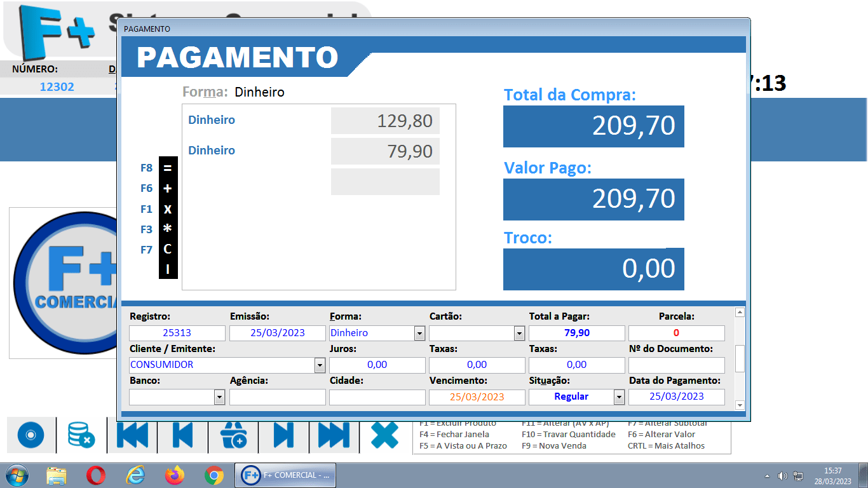This screenshot has width=868, height=488.
Task: Click the Cidade input field
Action: (377, 397)
